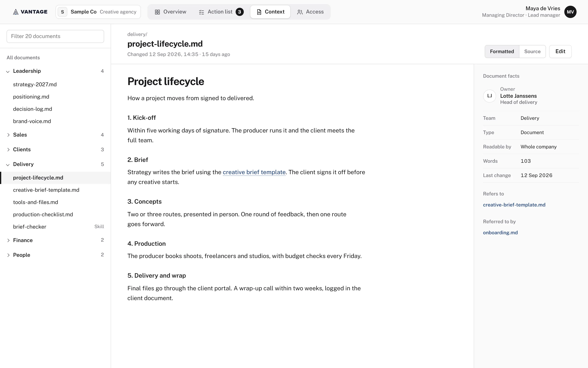Click the Overview grid icon
The height and width of the screenshot is (368, 588).
pos(157,12)
